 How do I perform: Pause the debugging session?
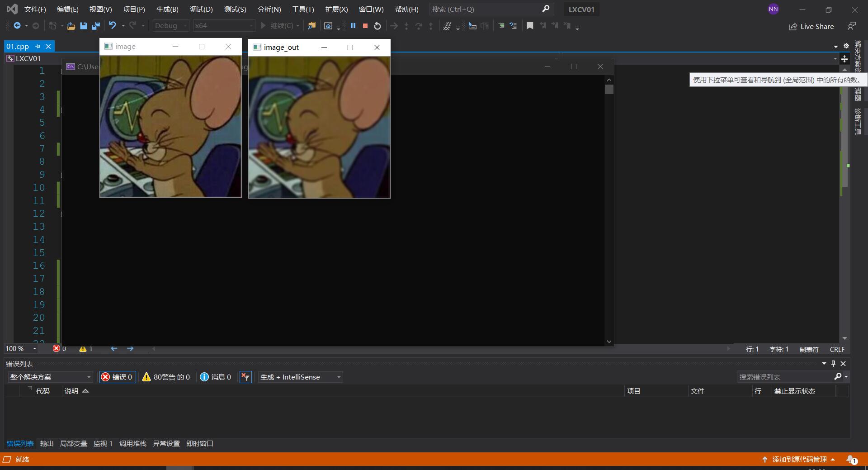pos(353,26)
